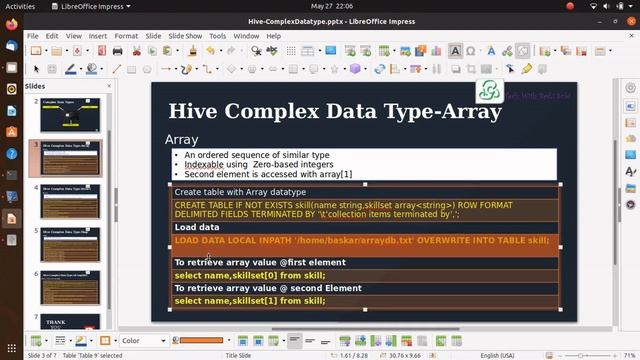Click the Spelling check icon
The width and height of the screenshot is (640, 360).
(x=272, y=51)
